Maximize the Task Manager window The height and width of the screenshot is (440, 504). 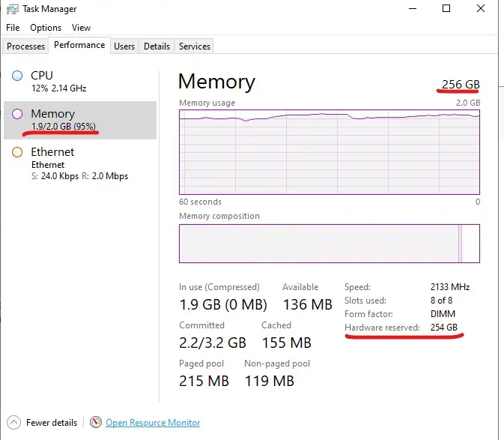(447, 10)
